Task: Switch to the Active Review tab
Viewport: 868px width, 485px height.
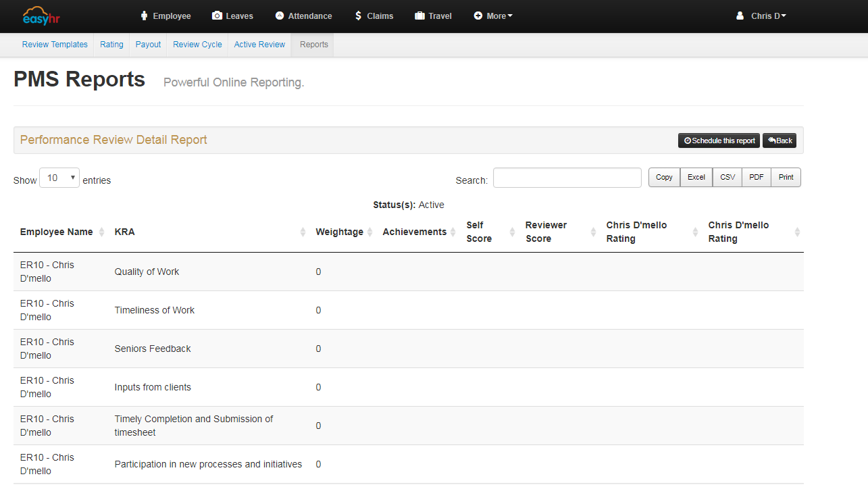Action: coord(259,45)
